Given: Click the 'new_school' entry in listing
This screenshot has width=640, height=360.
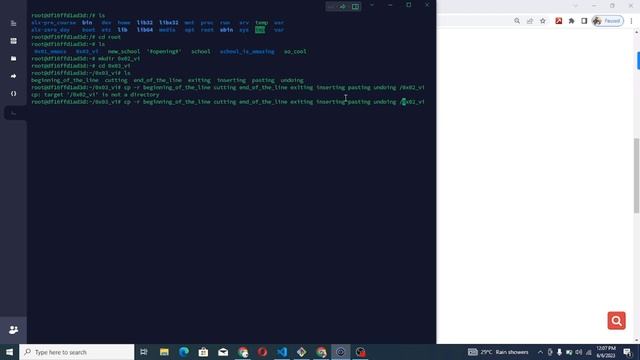Looking at the screenshot, I should (x=124, y=51).
